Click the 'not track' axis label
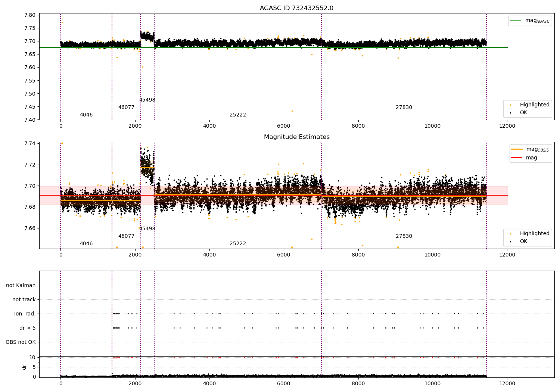Image resolution: width=560 pixels, height=392 pixels. (24, 299)
